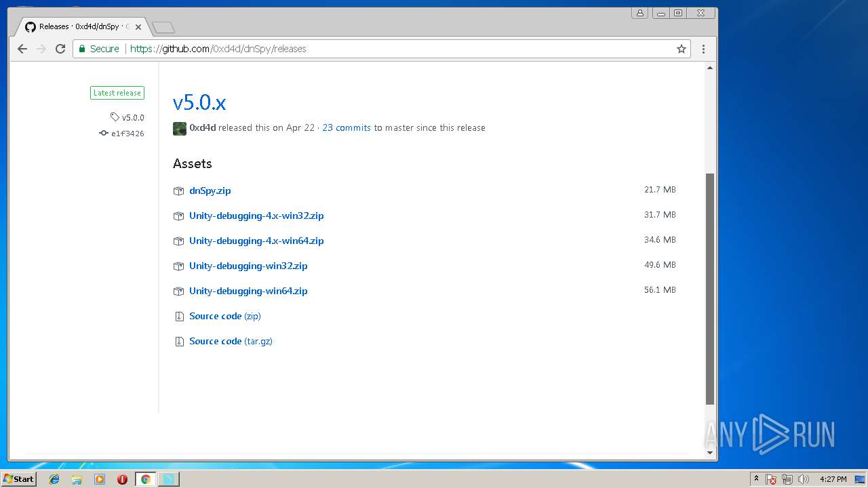The width and height of the screenshot is (868, 488).
Task: Open Windows Media Player from taskbar
Action: click(100, 479)
